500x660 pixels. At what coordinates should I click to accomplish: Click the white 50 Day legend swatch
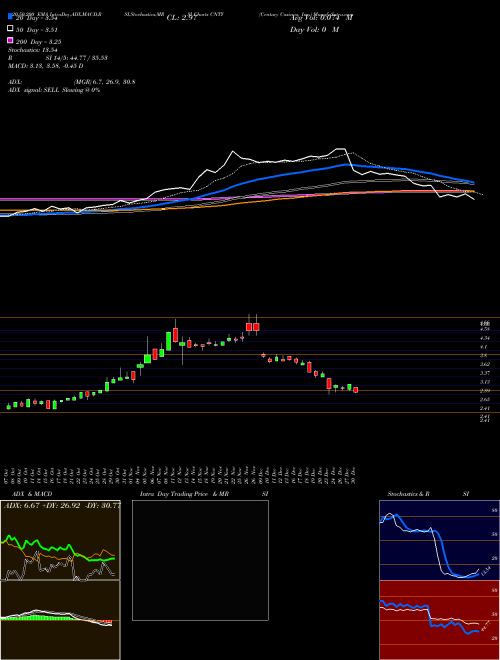(x=10, y=29)
